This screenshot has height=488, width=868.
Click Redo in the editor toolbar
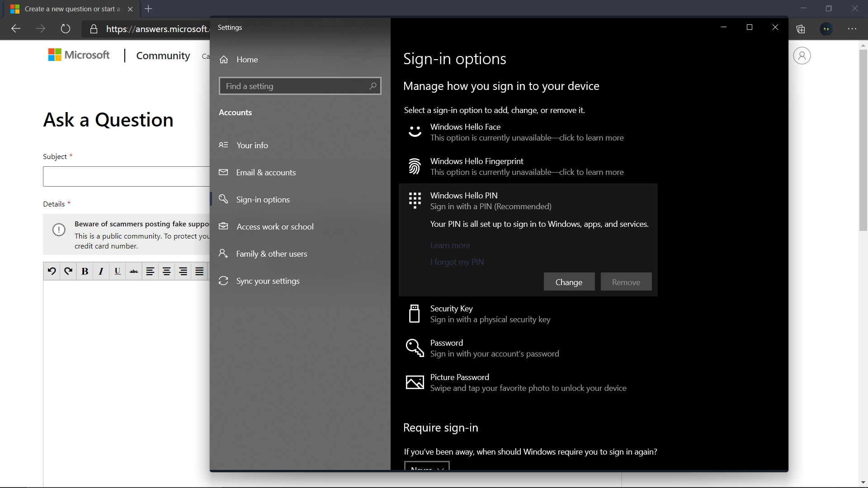click(68, 271)
